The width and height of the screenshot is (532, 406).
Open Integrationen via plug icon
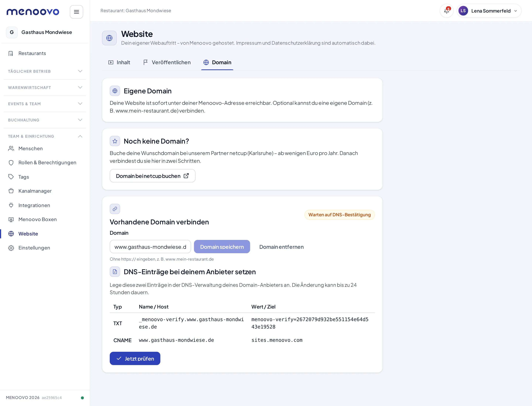(x=11, y=205)
